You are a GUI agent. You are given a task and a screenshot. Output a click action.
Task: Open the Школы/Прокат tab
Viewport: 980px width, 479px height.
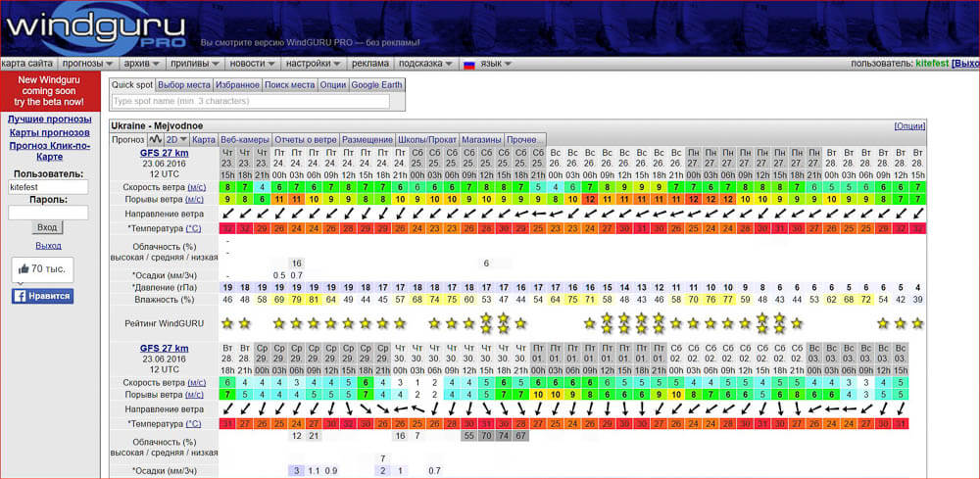427,139
